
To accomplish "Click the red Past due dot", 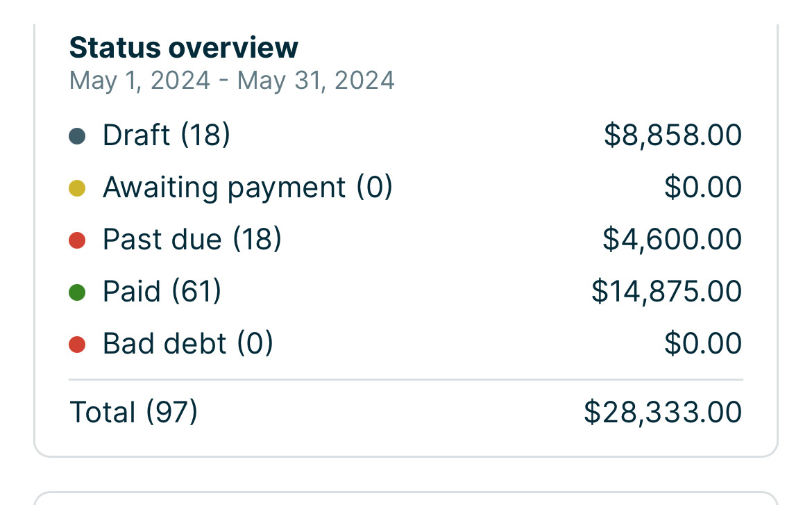I will point(77,240).
